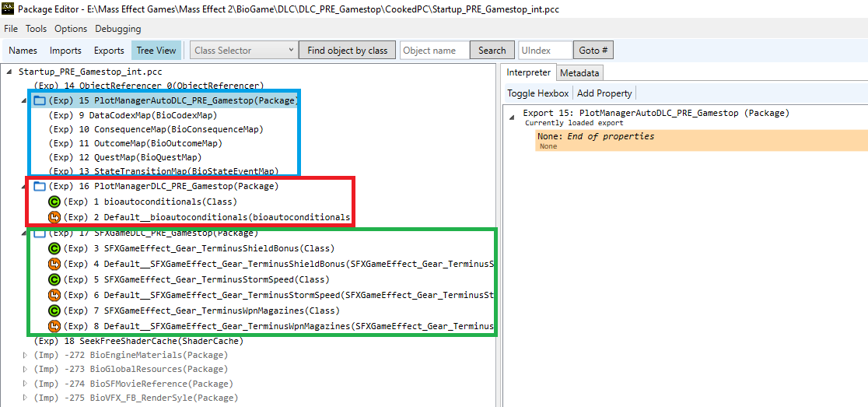Select ConsequenceMap export 10
868x407 pixels.
(156, 130)
